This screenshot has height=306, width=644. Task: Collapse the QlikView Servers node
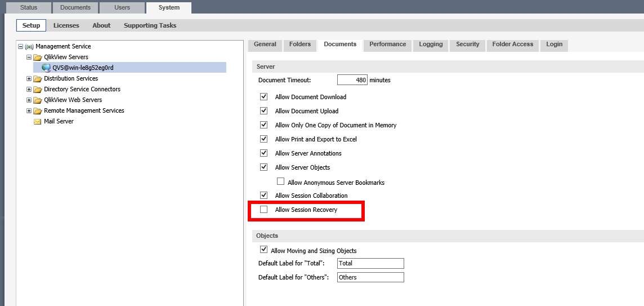(x=29, y=57)
